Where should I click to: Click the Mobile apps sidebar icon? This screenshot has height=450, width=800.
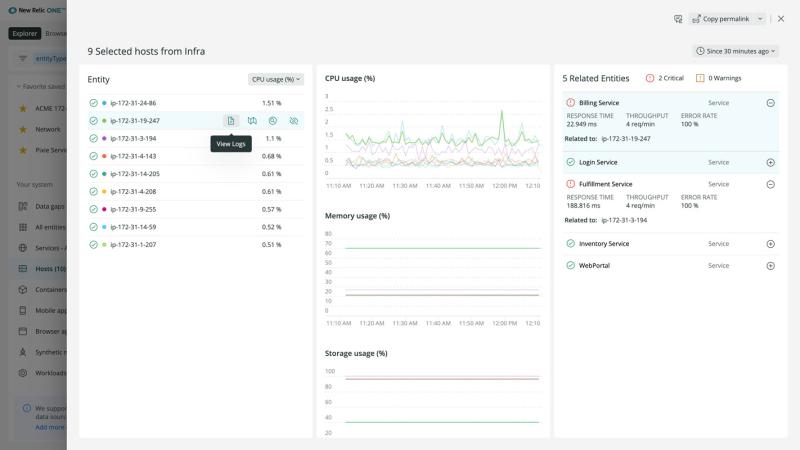tap(22, 310)
